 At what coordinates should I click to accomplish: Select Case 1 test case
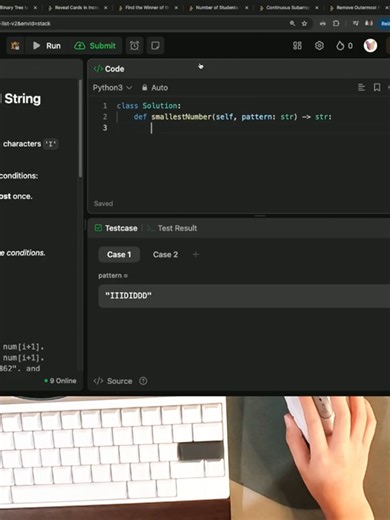coord(119,255)
